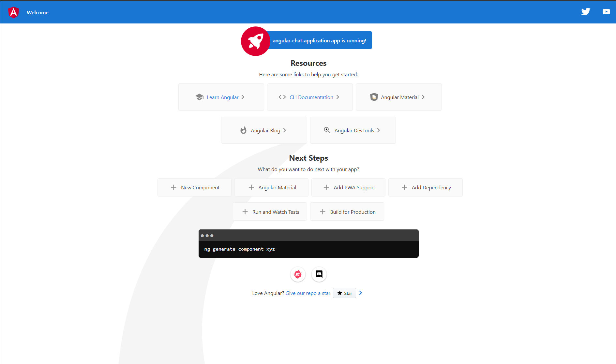This screenshot has height=364, width=616.
Task: Choose Build for Production card
Action: [x=347, y=212]
